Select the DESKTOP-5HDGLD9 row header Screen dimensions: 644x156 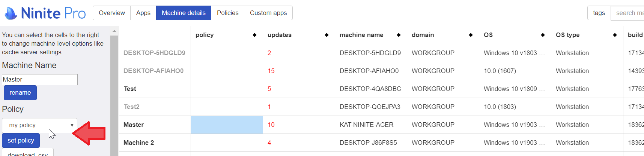click(155, 53)
